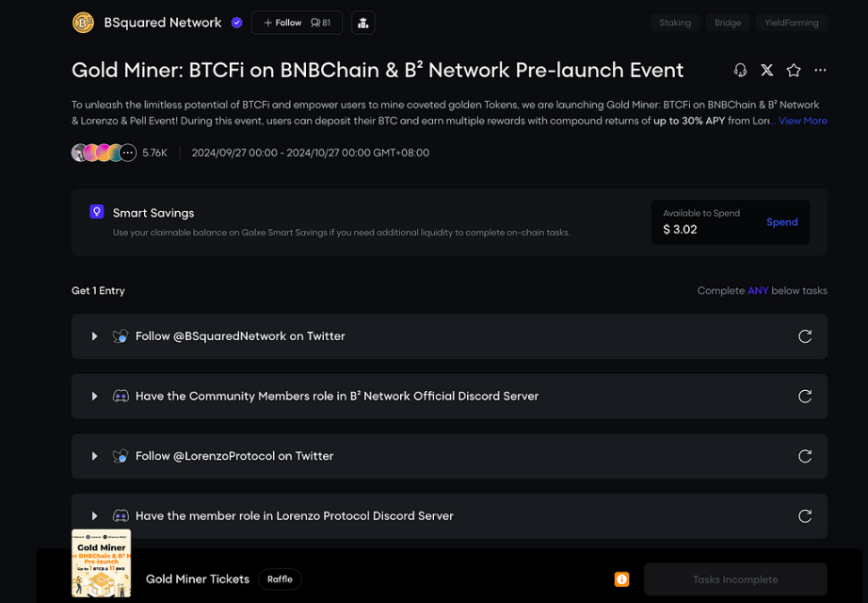The width and height of the screenshot is (868, 603).
Task: Refresh the Lorenzo Discord member role task
Action: pyautogui.click(x=805, y=516)
